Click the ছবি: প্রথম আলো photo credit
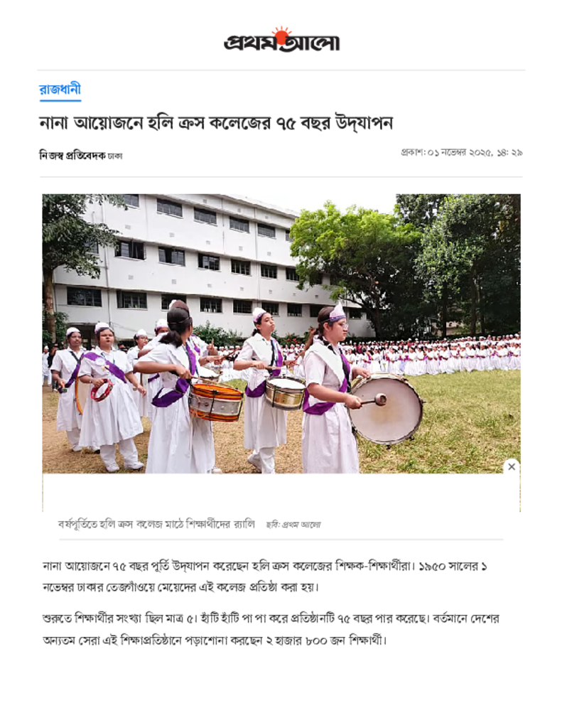The height and width of the screenshot is (728, 562). click(x=293, y=525)
